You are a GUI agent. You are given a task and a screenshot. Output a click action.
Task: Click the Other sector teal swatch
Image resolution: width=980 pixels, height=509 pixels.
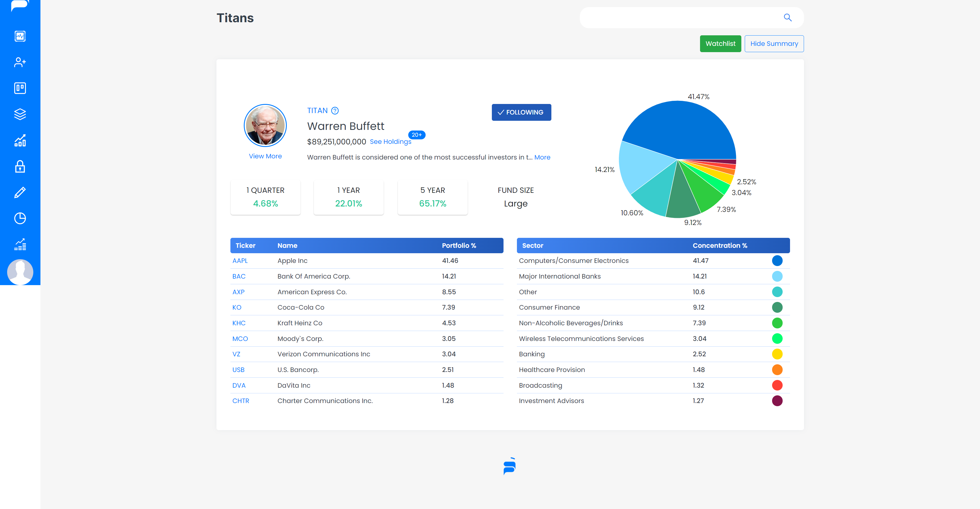(x=777, y=292)
